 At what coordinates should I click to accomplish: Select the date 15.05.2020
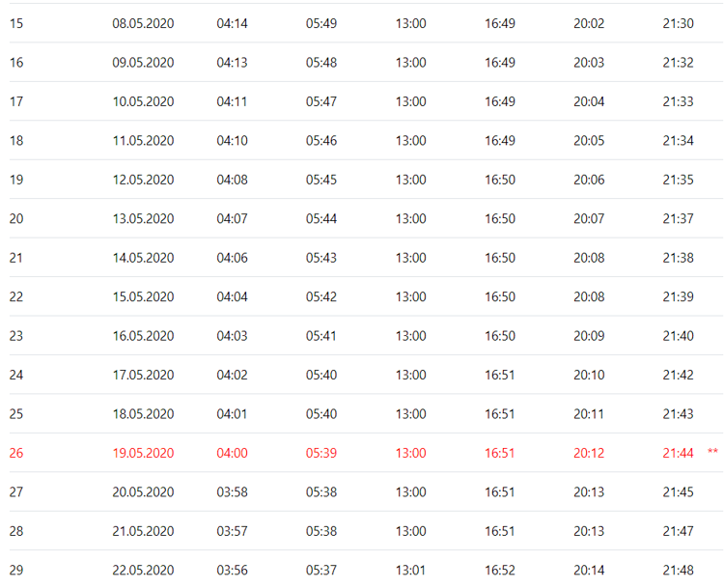coord(143,297)
